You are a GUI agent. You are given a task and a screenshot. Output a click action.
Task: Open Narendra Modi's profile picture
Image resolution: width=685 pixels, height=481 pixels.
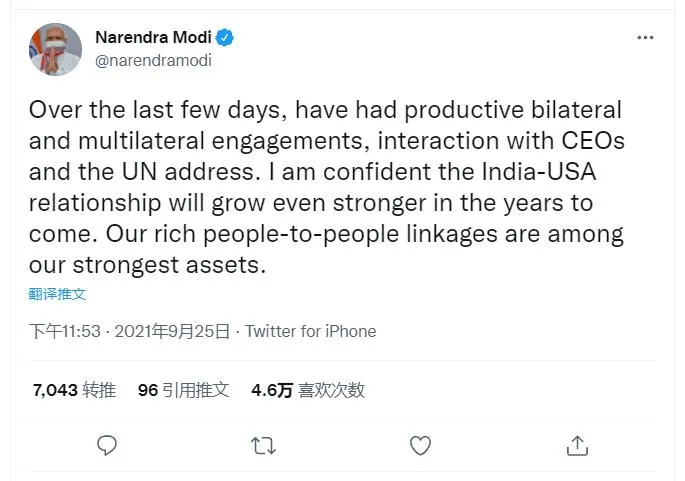pyautogui.click(x=56, y=49)
